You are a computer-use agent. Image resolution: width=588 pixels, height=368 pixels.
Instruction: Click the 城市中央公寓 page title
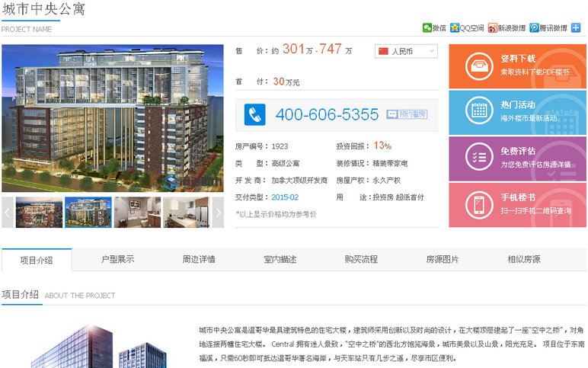[43, 9]
